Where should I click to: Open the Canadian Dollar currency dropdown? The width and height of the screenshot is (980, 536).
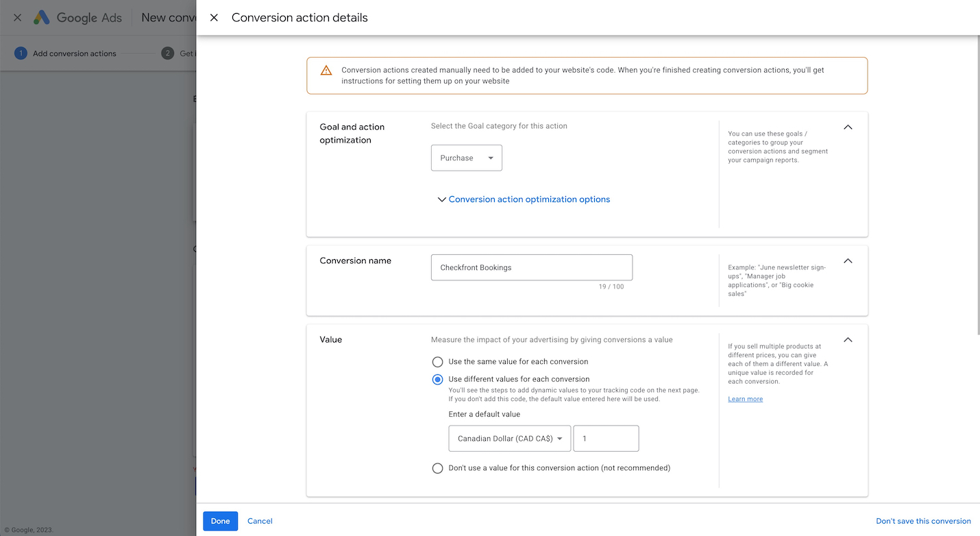tap(510, 439)
